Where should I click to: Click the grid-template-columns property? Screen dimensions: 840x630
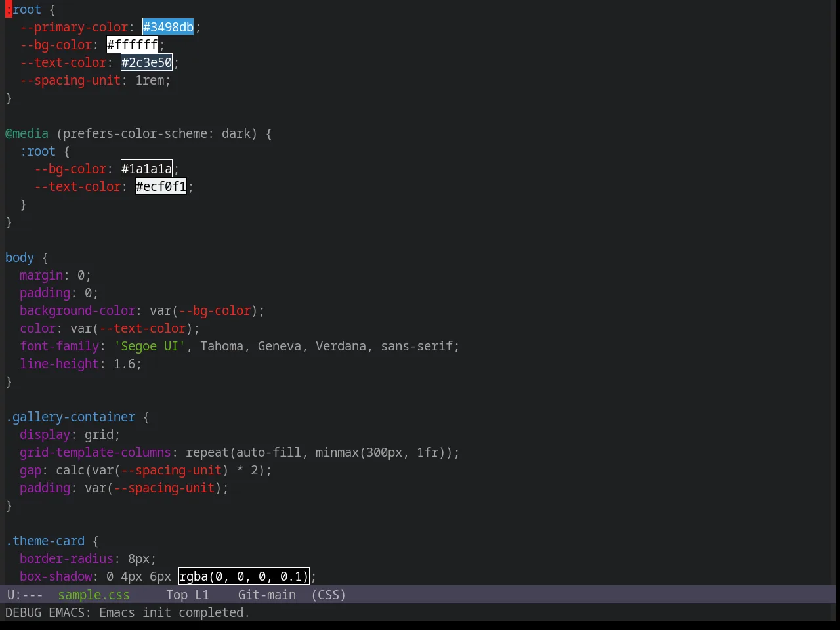click(x=95, y=452)
